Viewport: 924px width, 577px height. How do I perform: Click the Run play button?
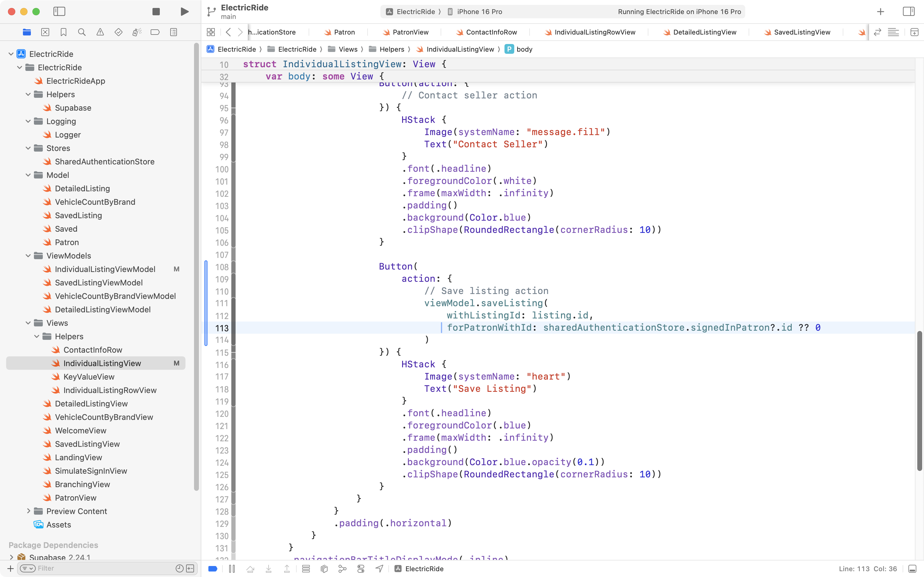[x=184, y=11]
